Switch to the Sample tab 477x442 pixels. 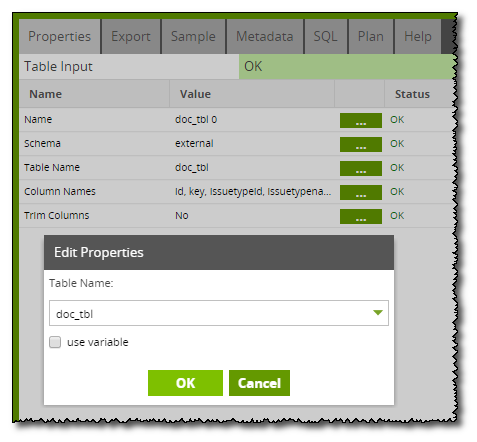pos(193,36)
